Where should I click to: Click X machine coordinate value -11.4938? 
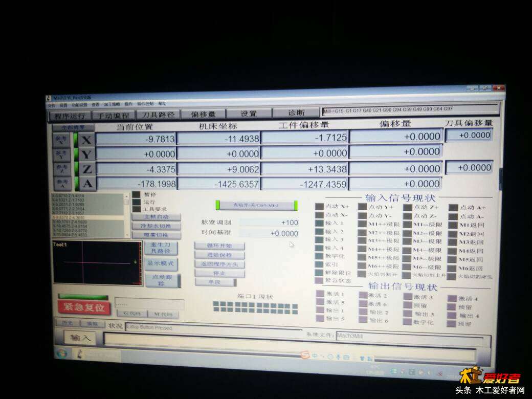(218, 139)
